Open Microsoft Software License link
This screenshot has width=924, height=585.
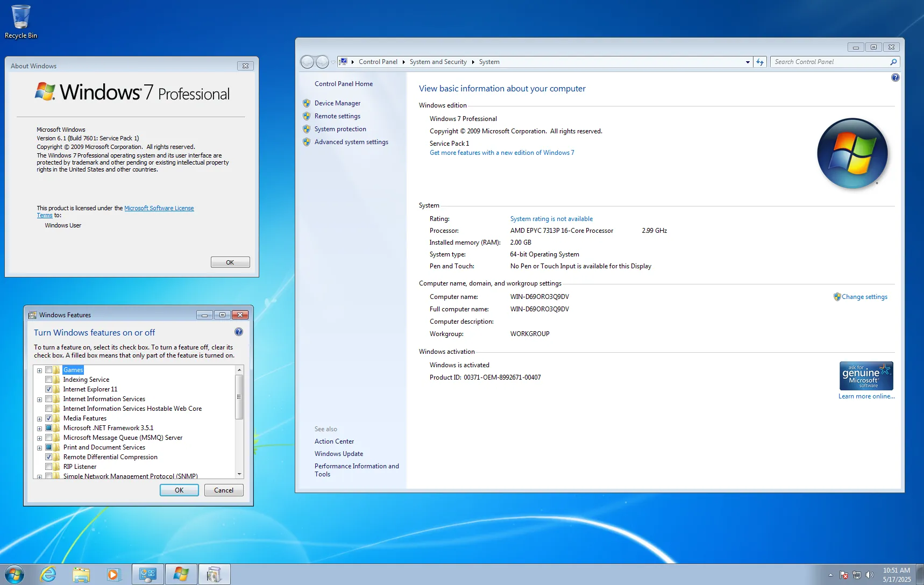tap(159, 208)
